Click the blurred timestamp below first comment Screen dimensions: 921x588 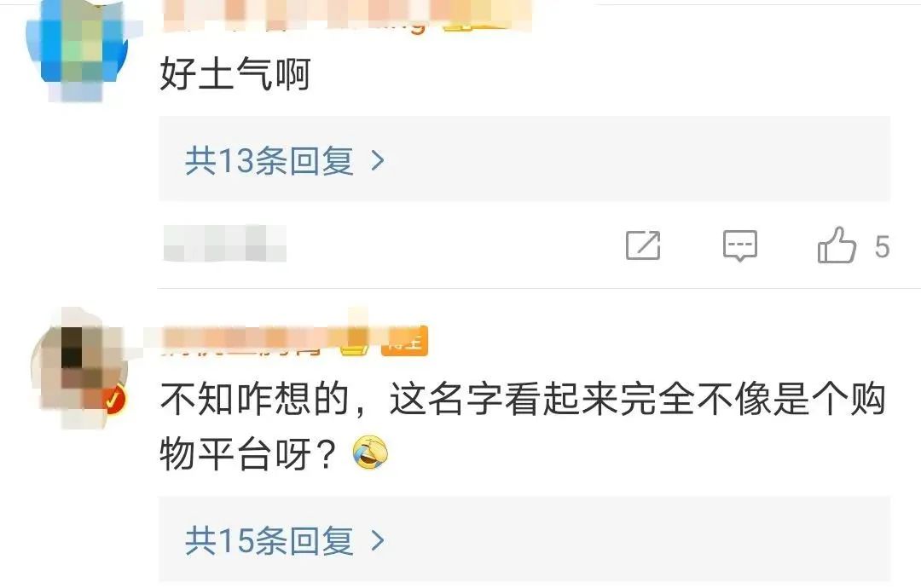(225, 243)
